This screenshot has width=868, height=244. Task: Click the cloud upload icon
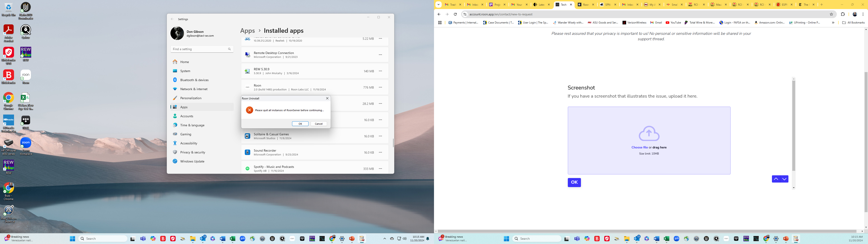(649, 134)
